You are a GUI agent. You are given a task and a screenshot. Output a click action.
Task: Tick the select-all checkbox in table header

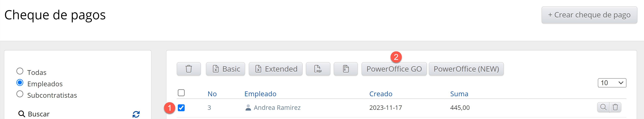pos(181,93)
